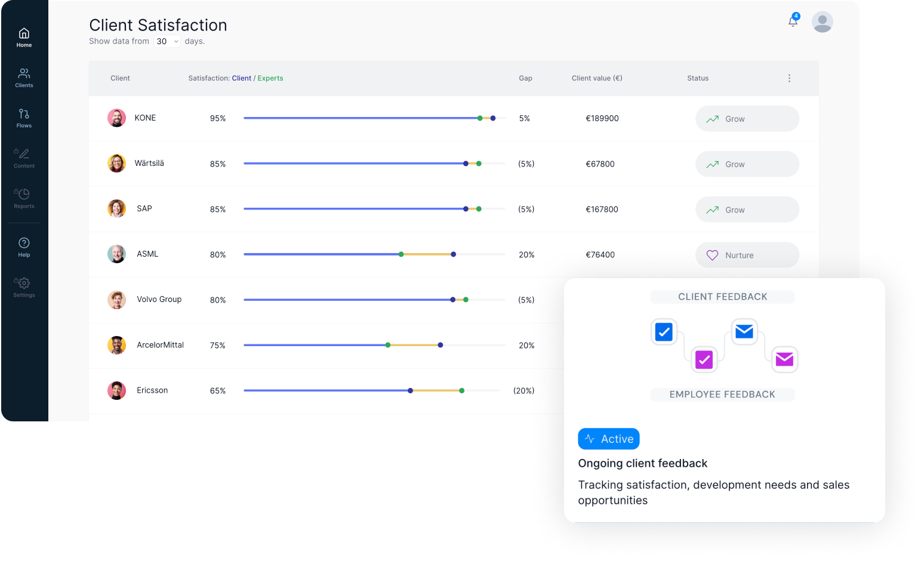Screen dimensions: 924x564
Task: Click Ericsson's (20%) gap value
Action: pyautogui.click(x=524, y=390)
